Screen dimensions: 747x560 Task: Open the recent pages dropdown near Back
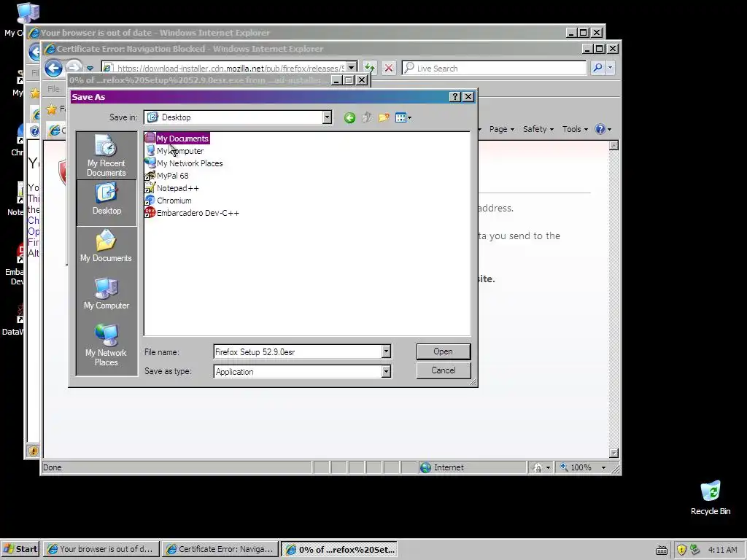[x=90, y=69]
